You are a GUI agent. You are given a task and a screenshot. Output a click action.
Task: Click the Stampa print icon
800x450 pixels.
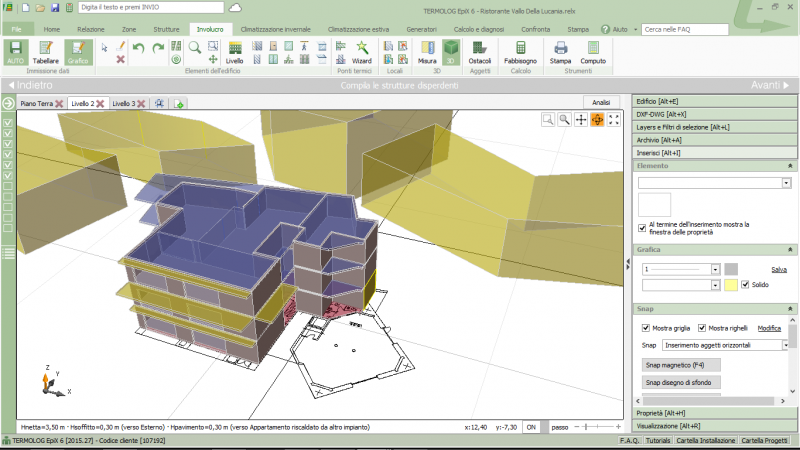[560, 51]
